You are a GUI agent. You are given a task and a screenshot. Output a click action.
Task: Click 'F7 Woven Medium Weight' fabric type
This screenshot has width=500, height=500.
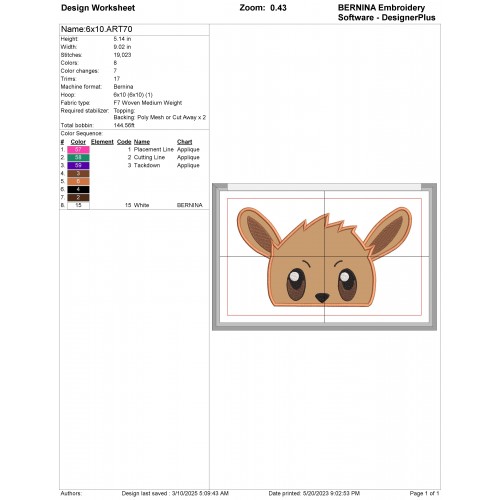click(x=148, y=103)
